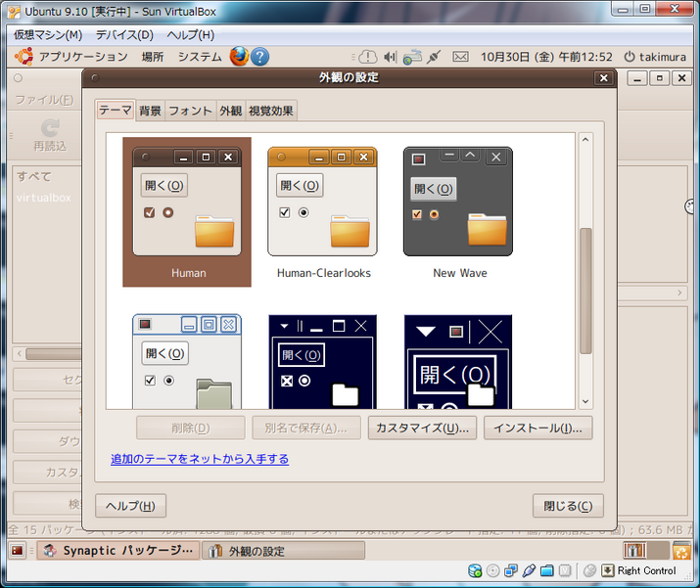The image size is (700, 588).
Task: Click the clock showing 10月30日 午前12:52
Action: pos(546,57)
